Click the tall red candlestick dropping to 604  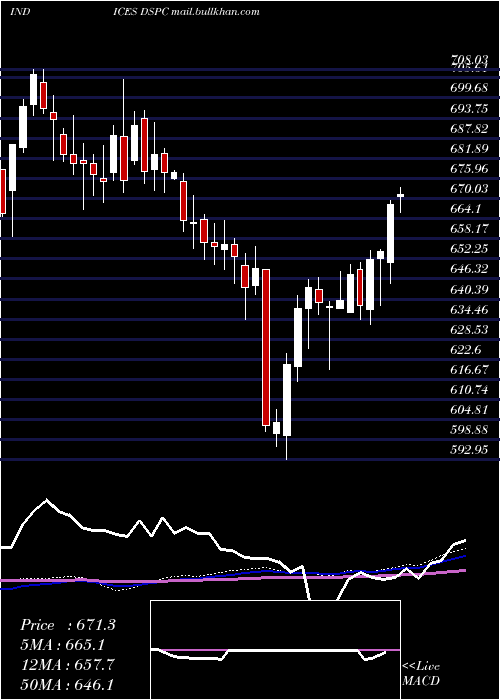click(x=266, y=347)
